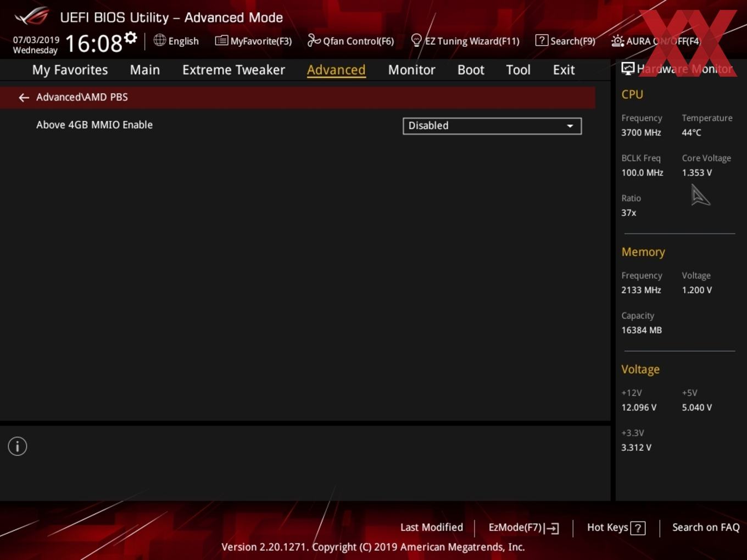The height and width of the screenshot is (560, 747).
Task: Switch to the Monitor tab
Action: (x=411, y=70)
